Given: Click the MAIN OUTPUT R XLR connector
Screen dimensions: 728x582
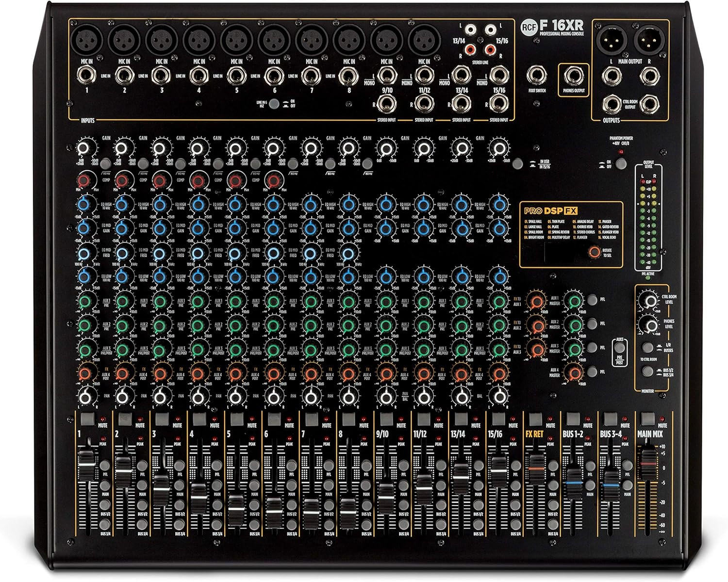Looking at the screenshot, I should (x=649, y=41).
